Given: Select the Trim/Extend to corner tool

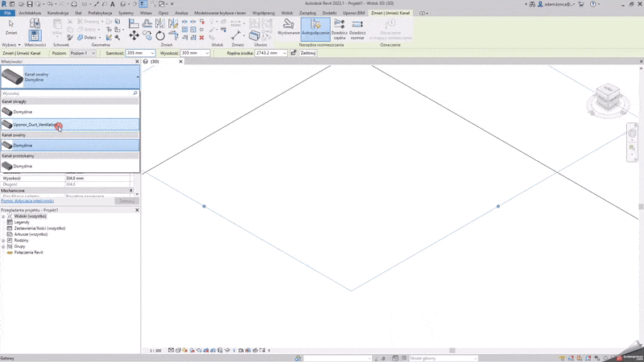Looking at the screenshot, I should (173, 35).
